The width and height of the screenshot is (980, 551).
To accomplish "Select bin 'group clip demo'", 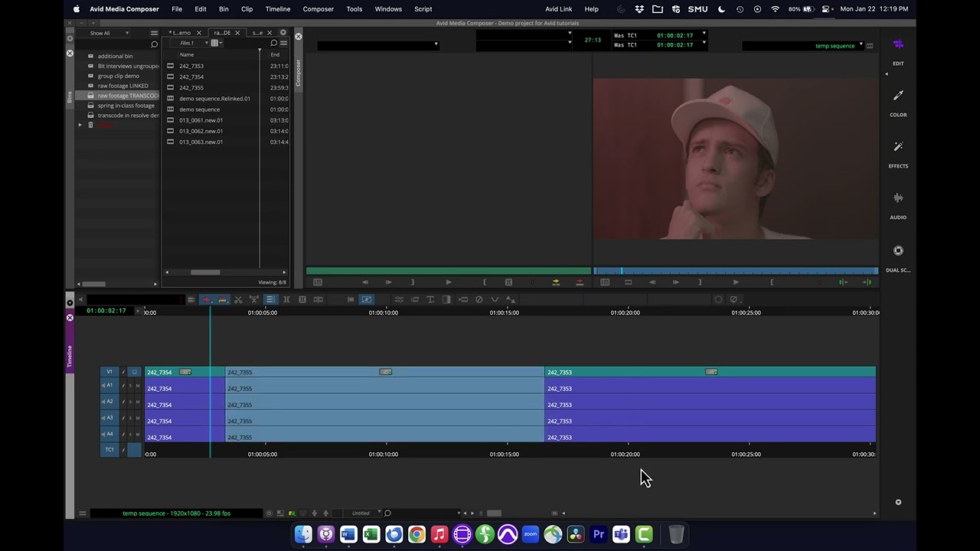I will click(119, 76).
